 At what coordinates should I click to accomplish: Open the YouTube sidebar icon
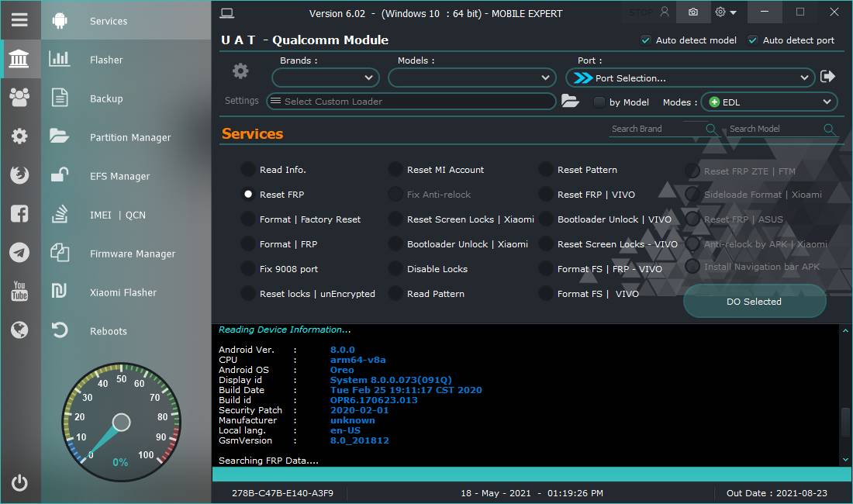point(19,291)
